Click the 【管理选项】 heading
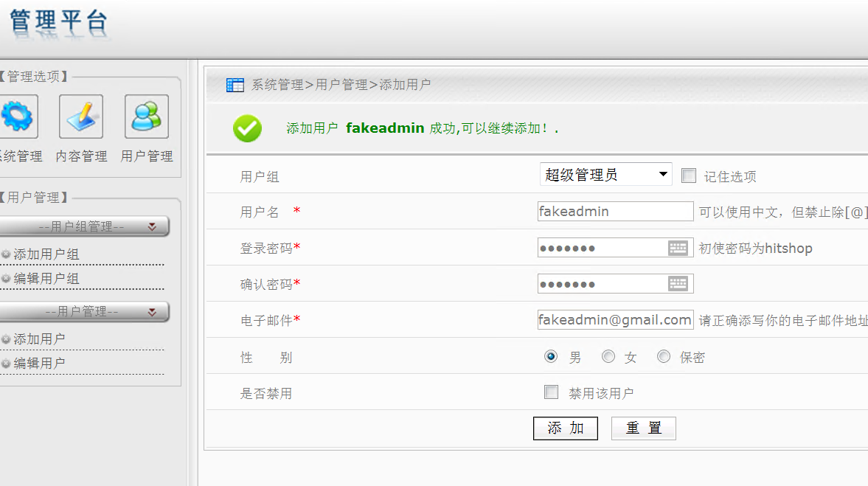 point(33,77)
